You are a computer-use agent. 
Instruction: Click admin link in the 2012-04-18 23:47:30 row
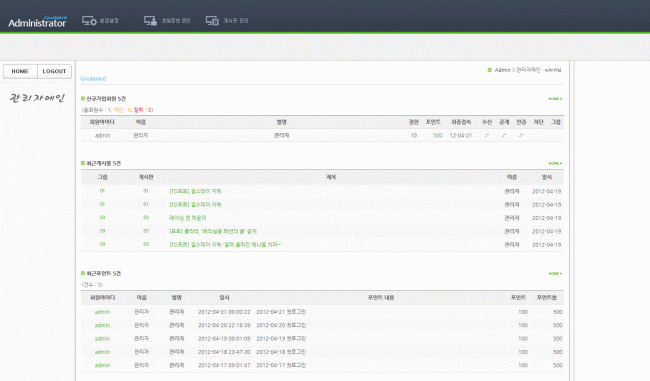coord(102,352)
